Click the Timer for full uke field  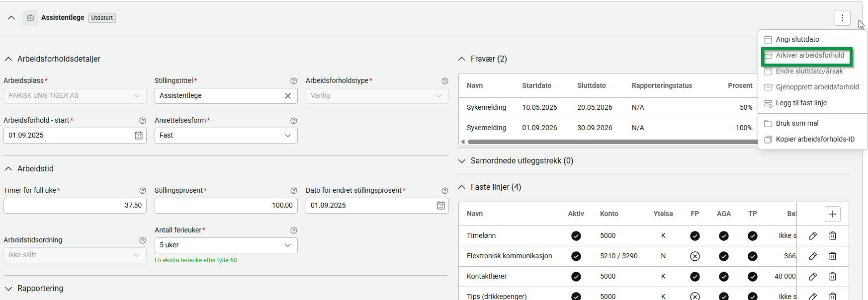pos(75,206)
